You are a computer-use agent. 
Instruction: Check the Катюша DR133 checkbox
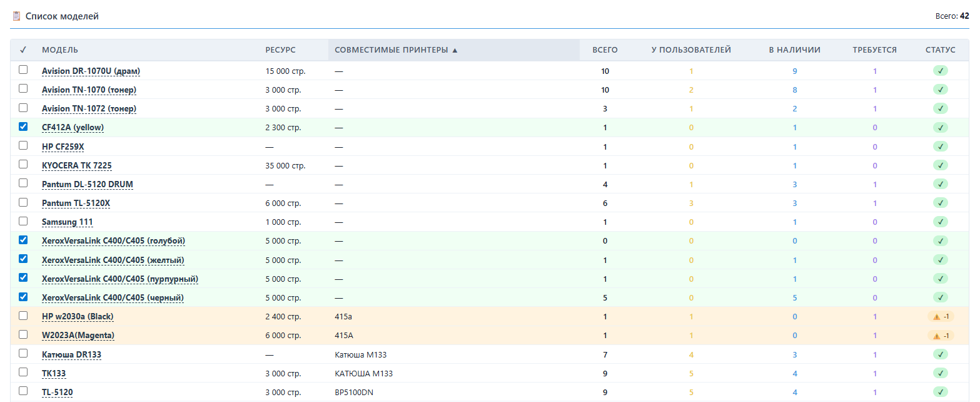23,353
